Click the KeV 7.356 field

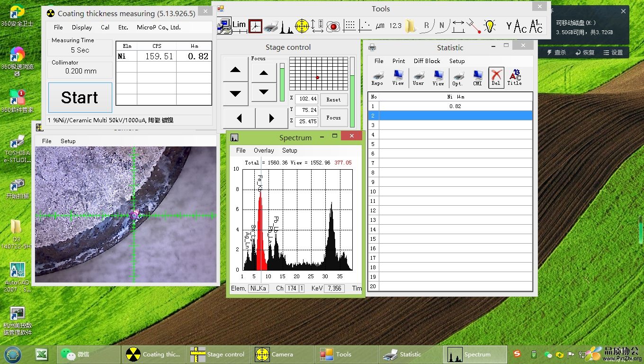click(334, 288)
